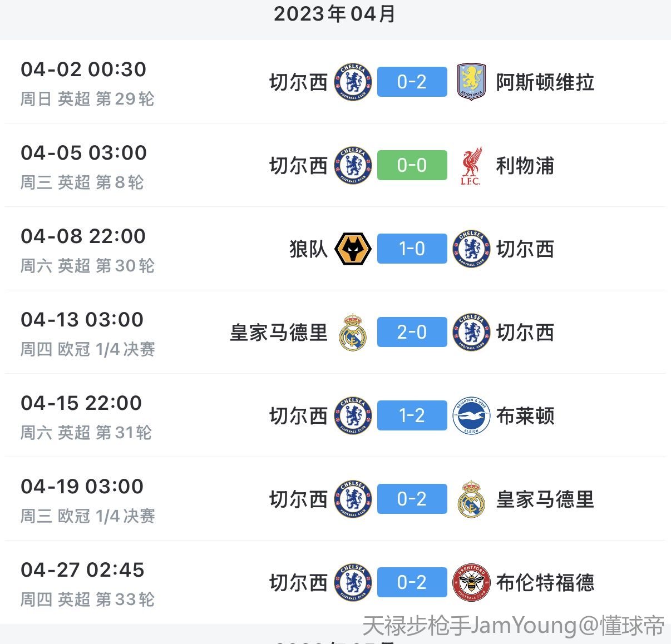Click Real Madrid crest in 04-13 match
This screenshot has width=671, height=644.
click(353, 333)
